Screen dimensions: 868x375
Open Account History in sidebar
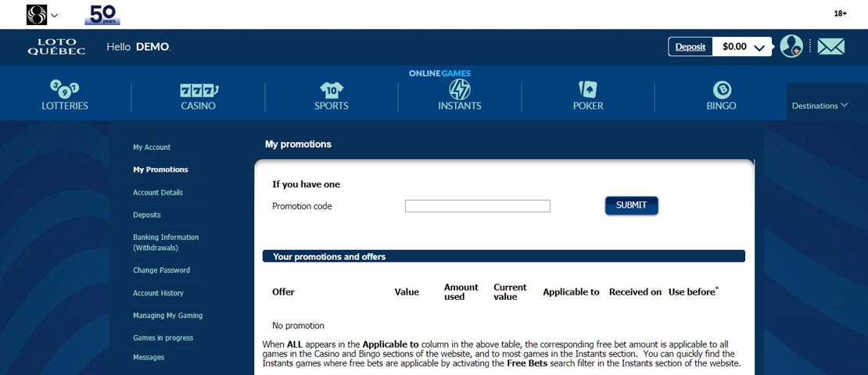tap(158, 293)
